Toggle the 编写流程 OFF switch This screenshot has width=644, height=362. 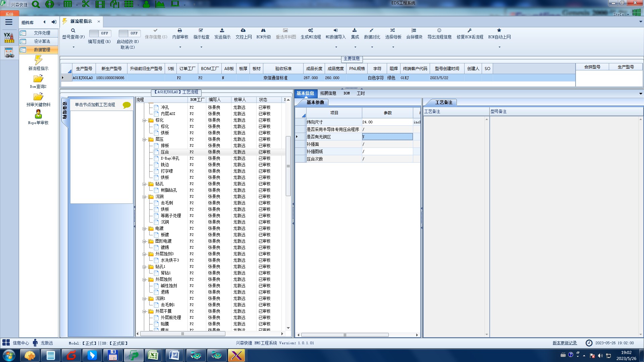point(99,33)
